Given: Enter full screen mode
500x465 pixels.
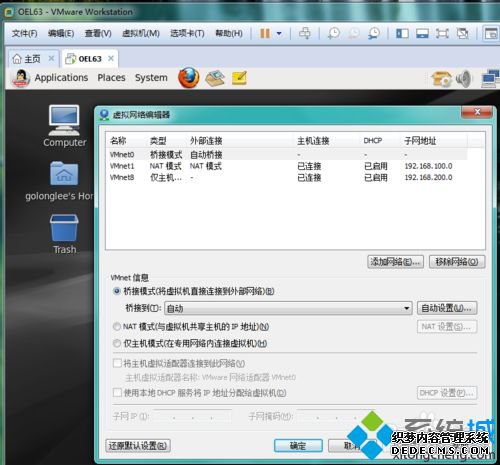Looking at the screenshot, I should coord(442,33).
